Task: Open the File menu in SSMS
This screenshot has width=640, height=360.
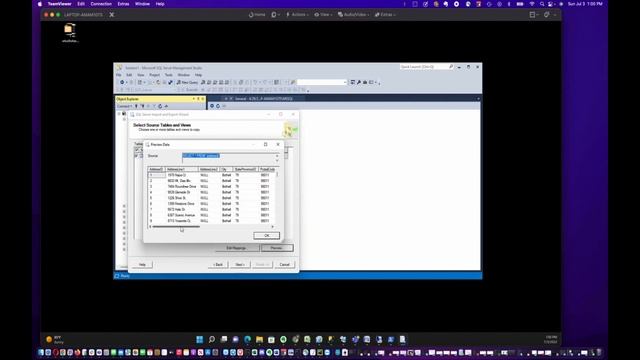Action: pos(118,75)
